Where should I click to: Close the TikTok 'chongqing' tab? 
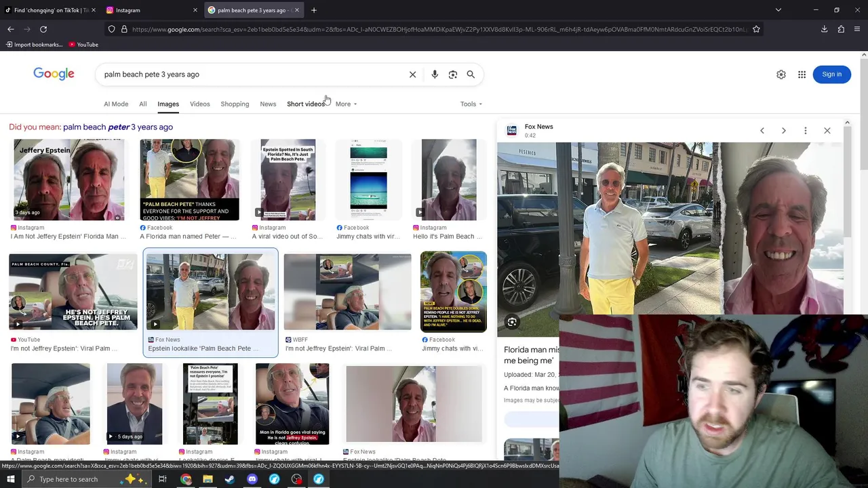(94, 10)
